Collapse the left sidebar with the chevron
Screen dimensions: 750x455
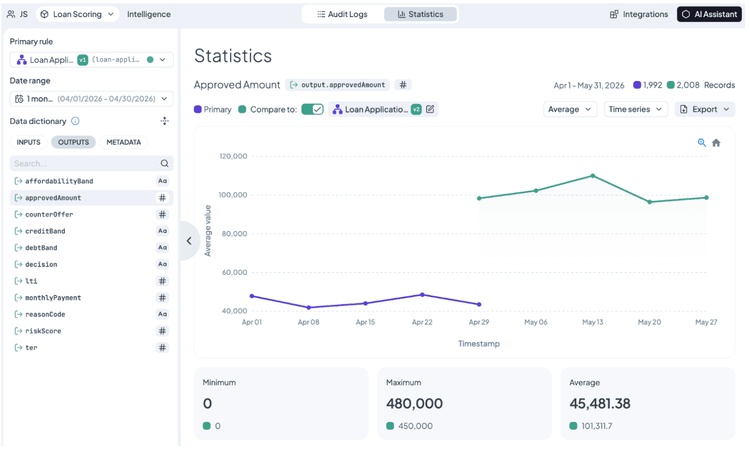189,241
